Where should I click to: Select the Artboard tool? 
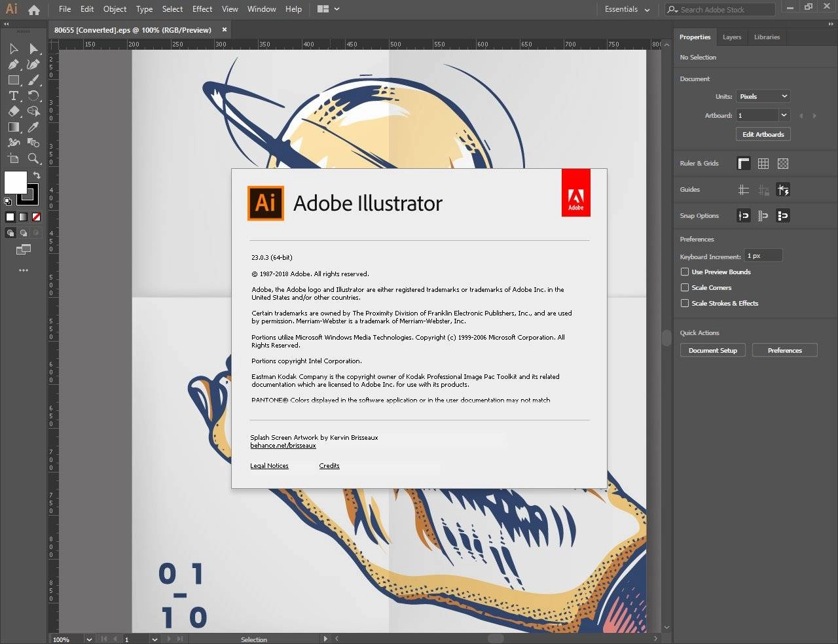tap(14, 158)
